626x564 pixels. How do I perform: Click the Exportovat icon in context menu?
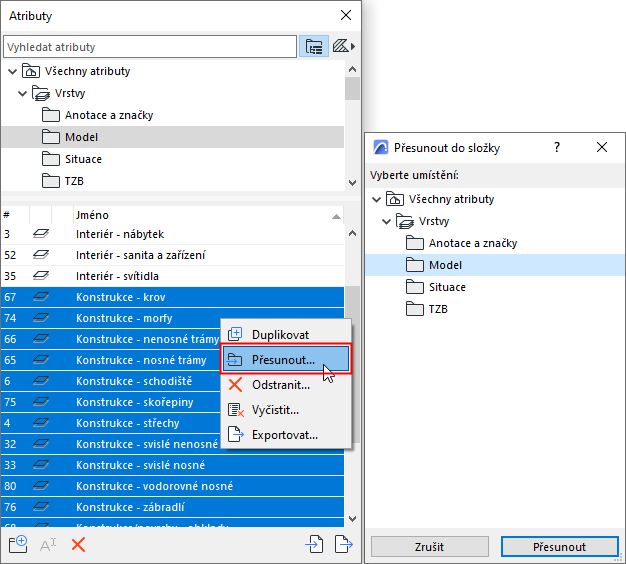click(236, 435)
